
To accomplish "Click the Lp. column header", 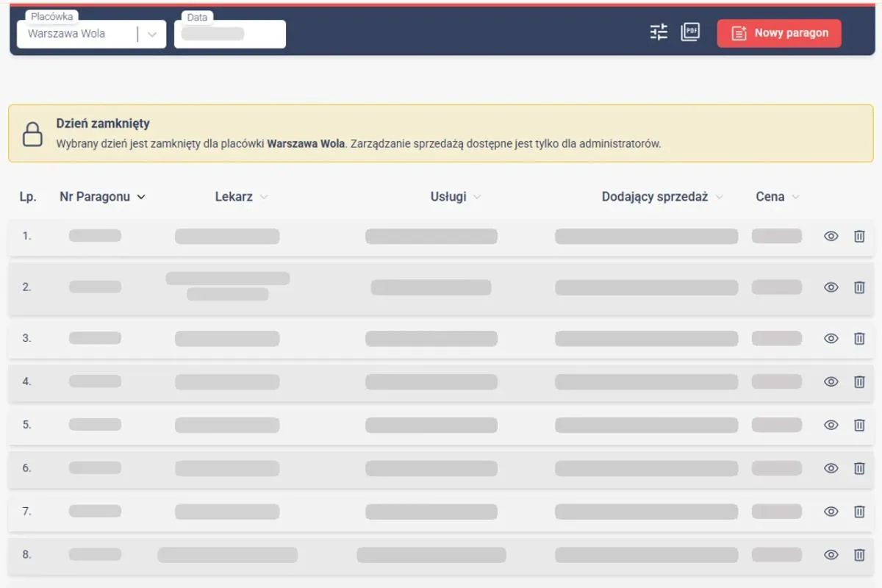I will 28,197.
